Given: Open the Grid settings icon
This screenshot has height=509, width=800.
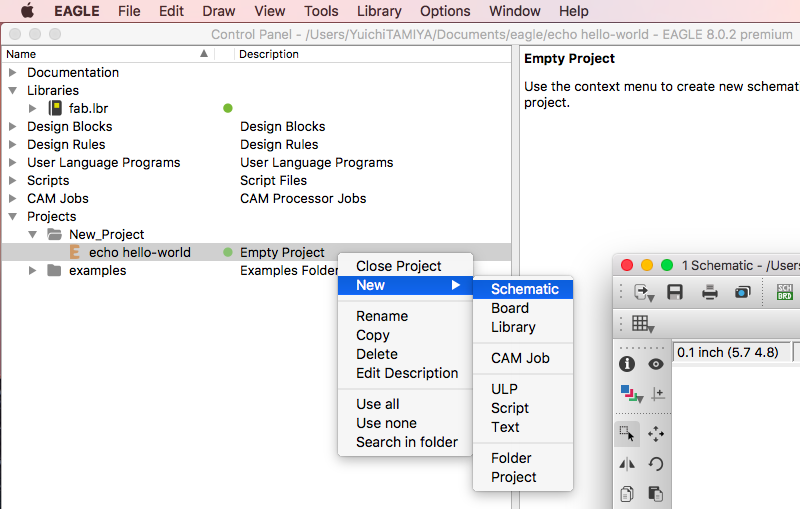Looking at the screenshot, I should pos(642,323).
